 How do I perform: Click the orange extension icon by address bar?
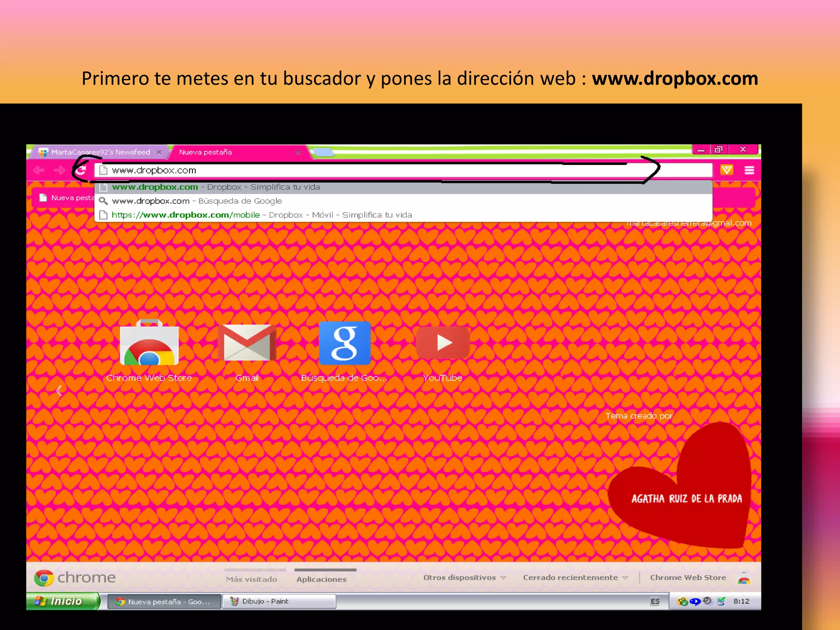(x=726, y=170)
